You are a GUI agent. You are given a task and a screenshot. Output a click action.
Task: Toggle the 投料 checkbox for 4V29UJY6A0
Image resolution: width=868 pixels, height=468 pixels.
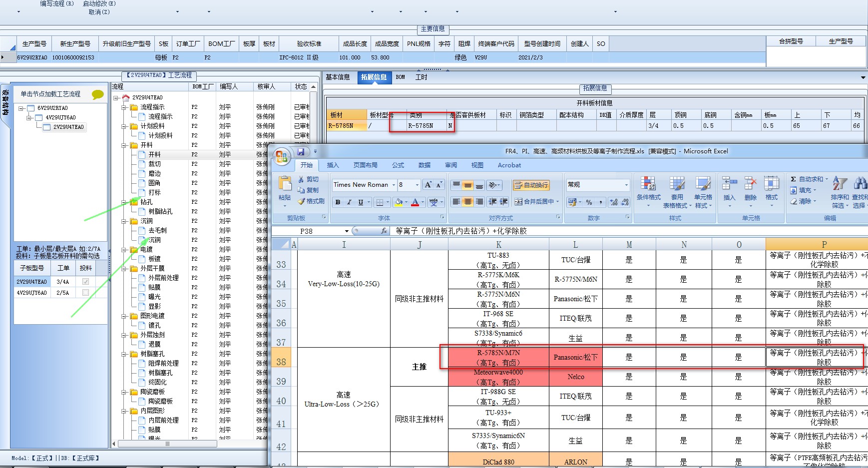(x=85, y=293)
